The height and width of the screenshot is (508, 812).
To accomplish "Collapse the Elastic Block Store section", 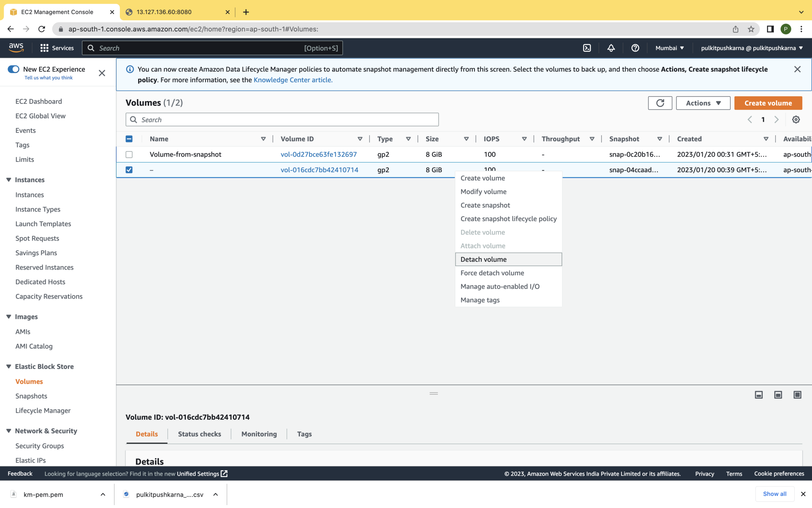I will coord(9,366).
